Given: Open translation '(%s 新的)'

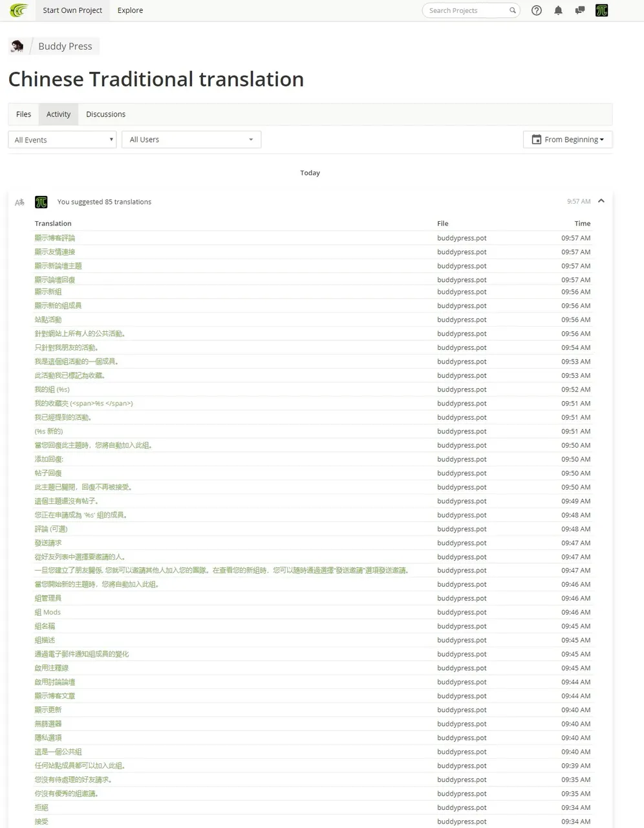Looking at the screenshot, I should coord(48,431).
